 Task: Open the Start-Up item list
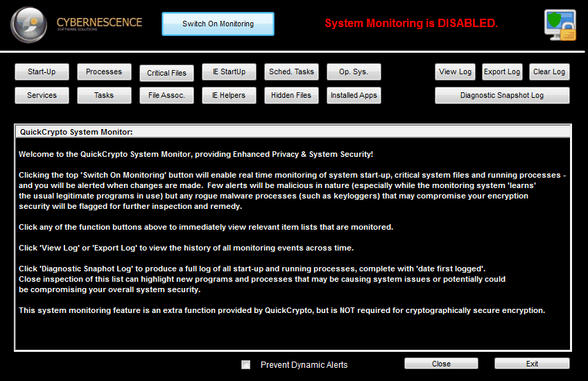(42, 71)
